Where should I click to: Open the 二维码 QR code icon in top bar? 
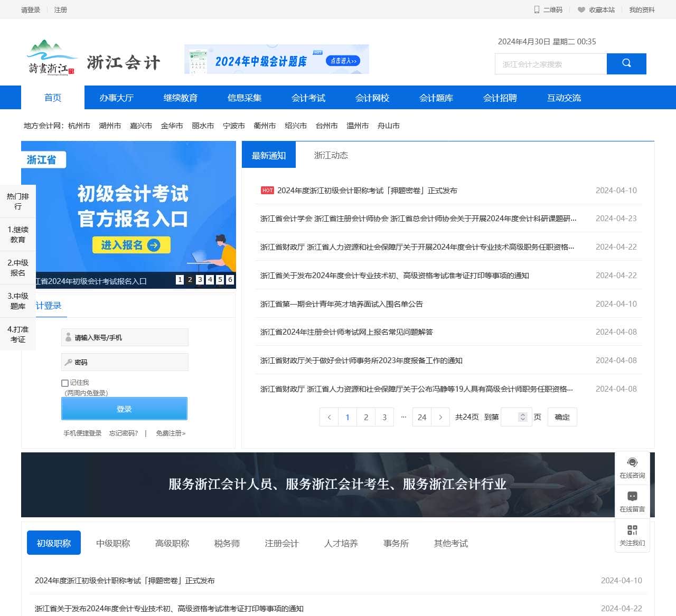(x=536, y=10)
